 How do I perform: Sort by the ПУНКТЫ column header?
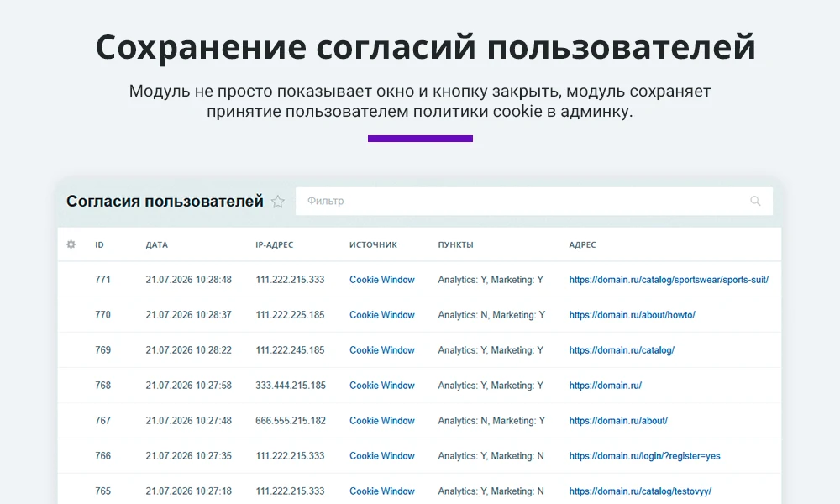pos(455,244)
